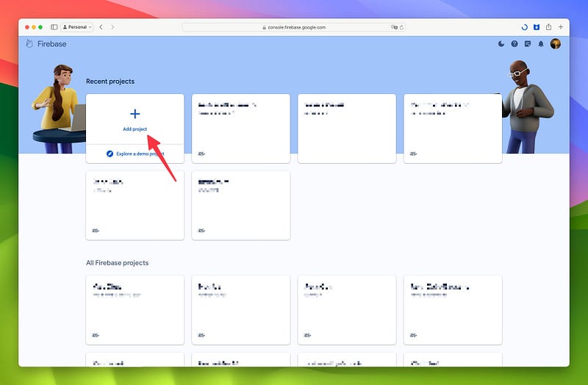Reload the page via address bar icon
Image resolution: width=588 pixels, height=385 pixels.
click(401, 27)
